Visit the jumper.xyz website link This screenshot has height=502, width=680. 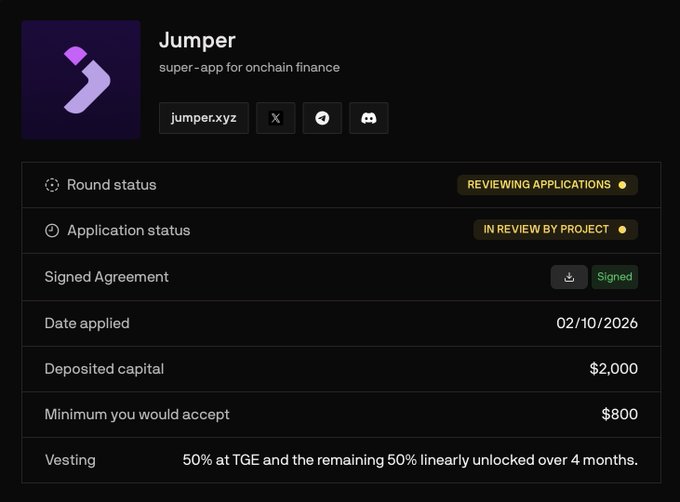(x=204, y=118)
